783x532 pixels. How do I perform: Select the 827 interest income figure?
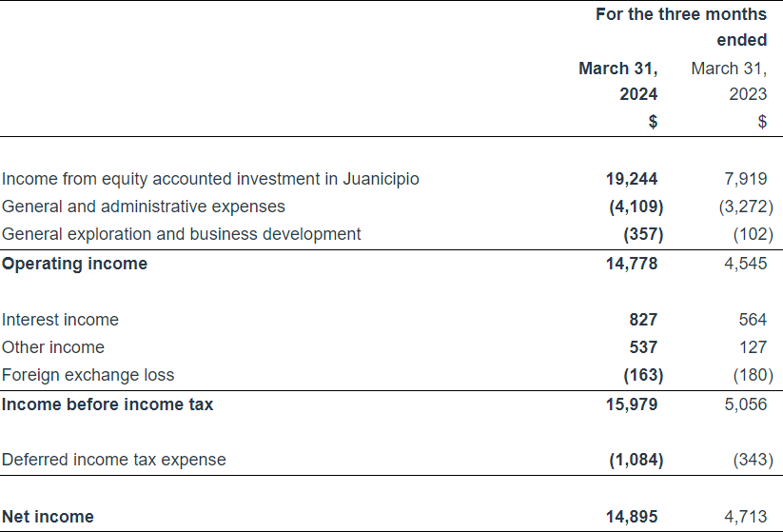642,320
